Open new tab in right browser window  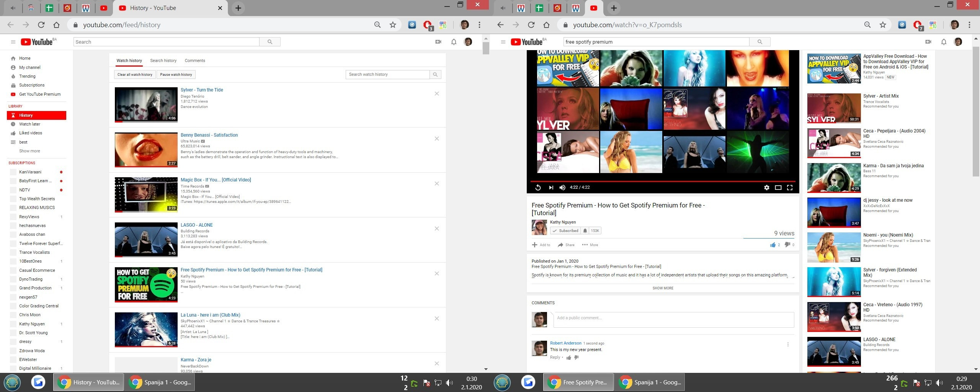click(614, 8)
